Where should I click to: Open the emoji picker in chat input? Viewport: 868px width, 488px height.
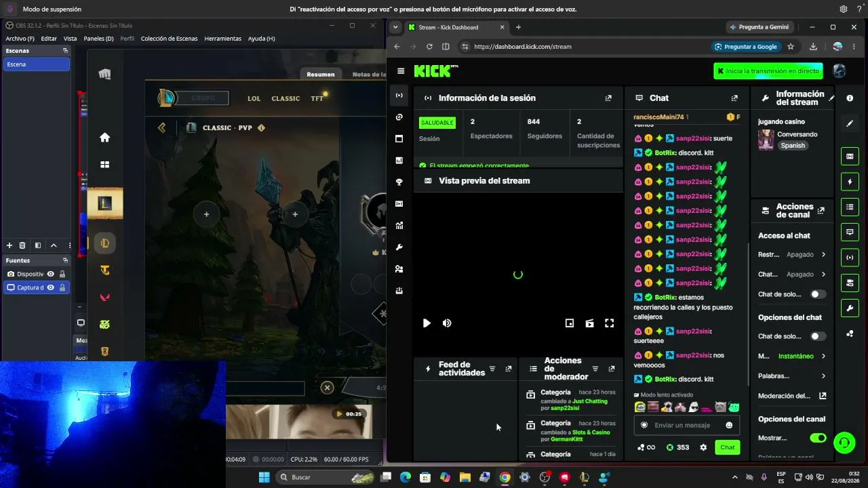coord(729,425)
